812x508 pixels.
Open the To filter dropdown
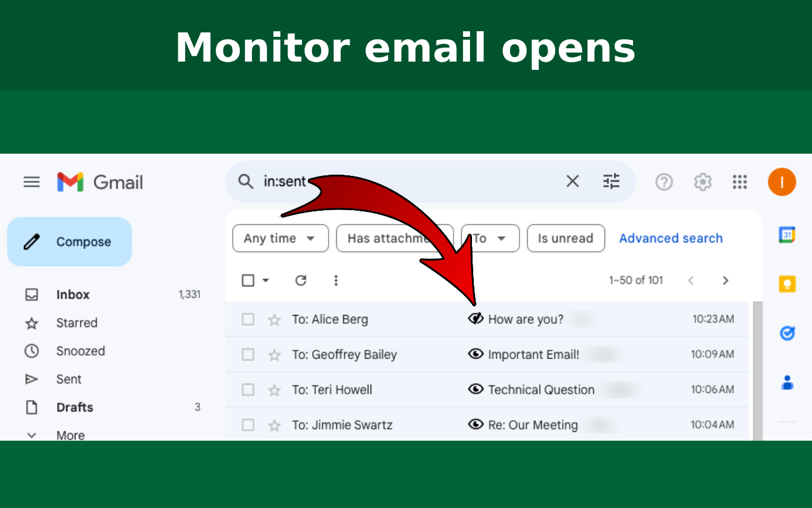(490, 238)
